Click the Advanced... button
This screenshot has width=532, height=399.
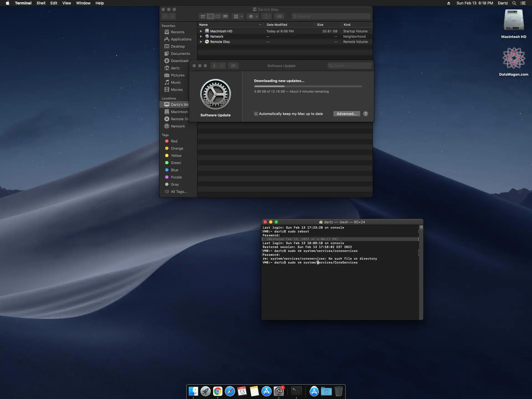tap(346, 114)
